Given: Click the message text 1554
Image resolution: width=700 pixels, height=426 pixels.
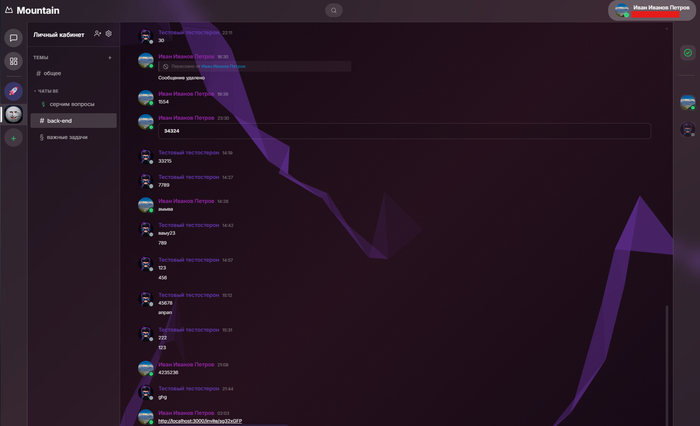Looking at the screenshot, I should pyautogui.click(x=163, y=102).
